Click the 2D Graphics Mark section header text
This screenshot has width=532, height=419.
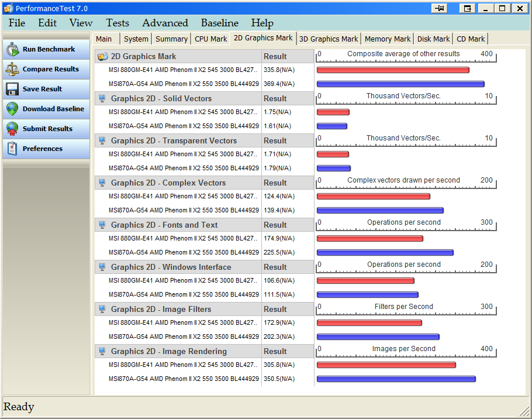tap(143, 56)
